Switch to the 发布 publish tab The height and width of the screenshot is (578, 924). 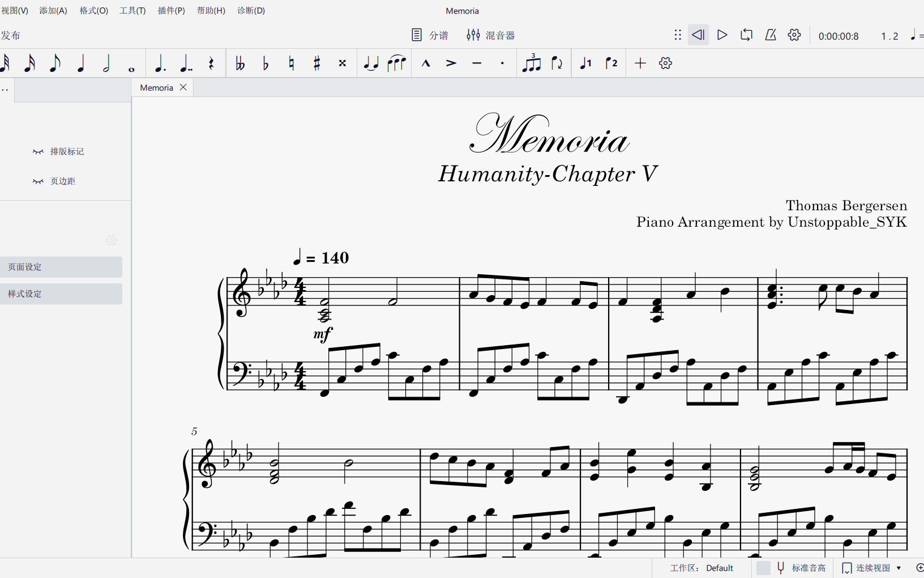pos(10,35)
